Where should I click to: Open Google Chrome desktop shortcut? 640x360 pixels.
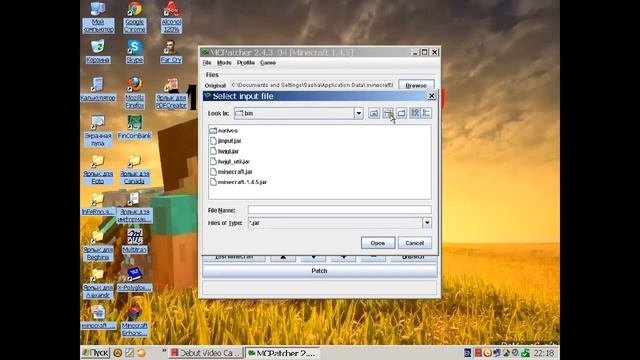[135, 17]
